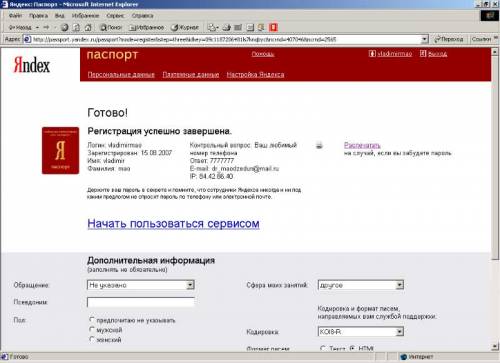Image resolution: width=500 pixels, height=363 pixels.
Task: Open the Mail icon dropdown arrow
Action: click(217, 27)
